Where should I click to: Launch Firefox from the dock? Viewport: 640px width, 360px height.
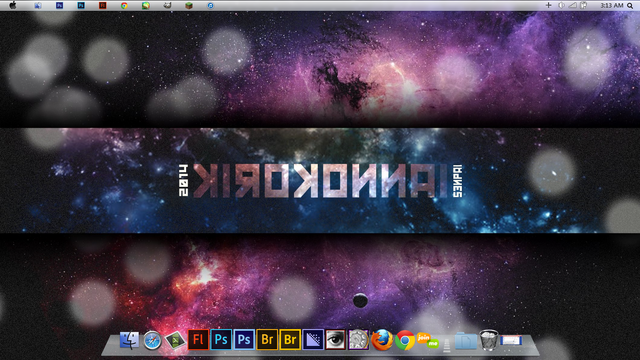click(382, 340)
